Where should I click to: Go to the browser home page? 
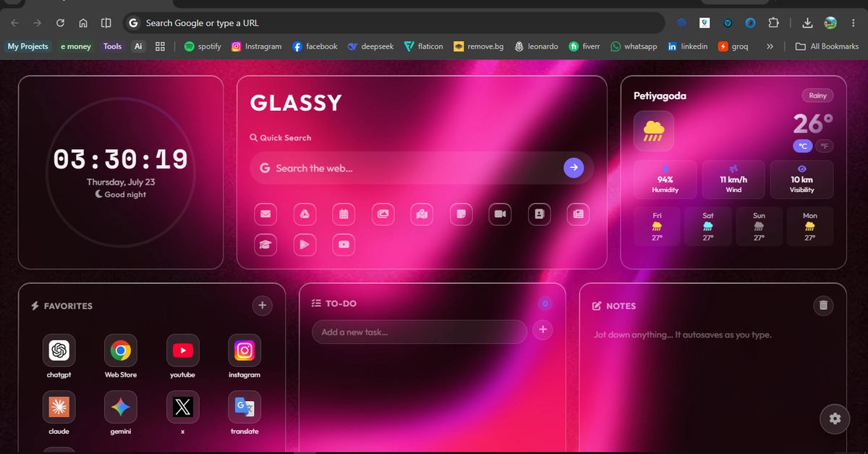click(x=83, y=23)
